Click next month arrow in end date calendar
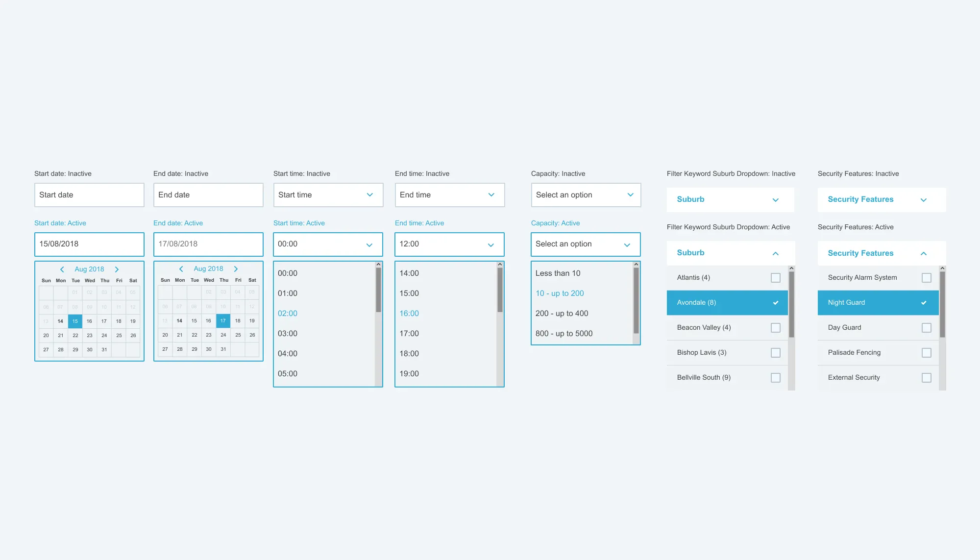 coord(236,269)
